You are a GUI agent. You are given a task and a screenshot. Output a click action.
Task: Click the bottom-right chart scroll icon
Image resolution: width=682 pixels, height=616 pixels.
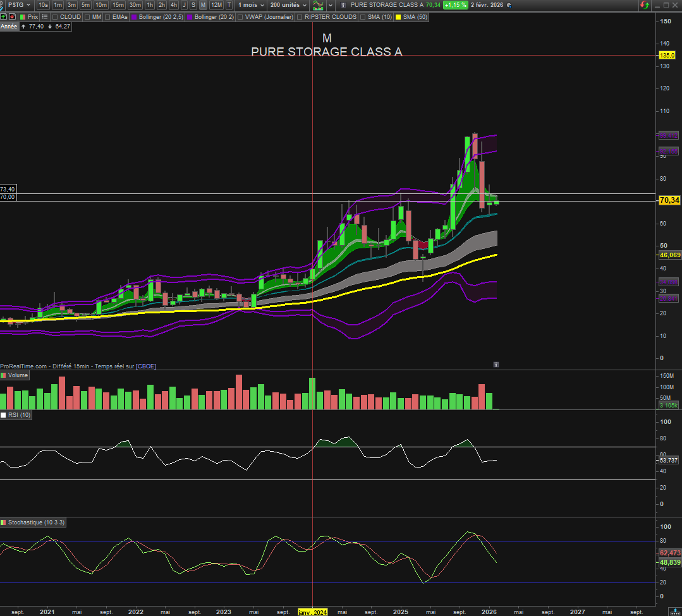tap(674, 612)
